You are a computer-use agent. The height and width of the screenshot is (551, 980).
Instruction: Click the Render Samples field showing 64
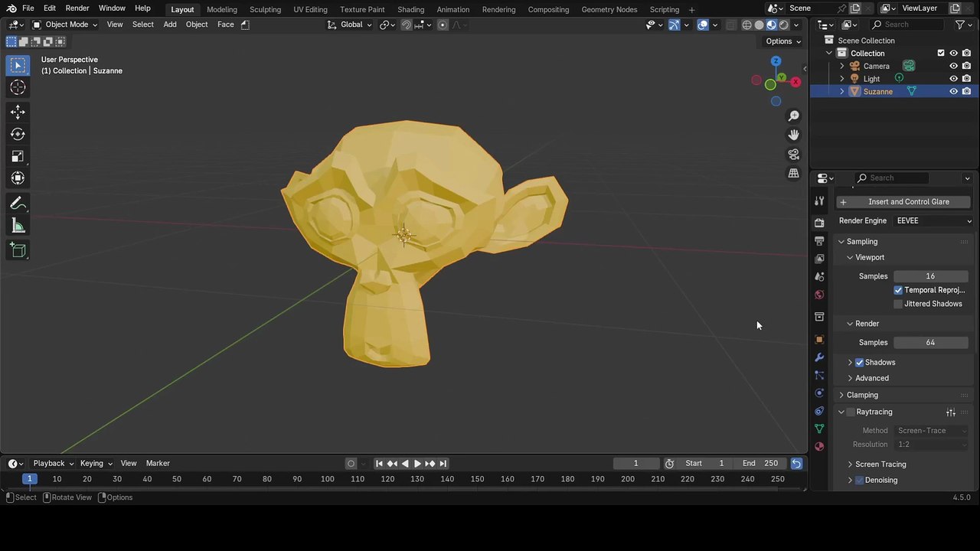coord(930,343)
